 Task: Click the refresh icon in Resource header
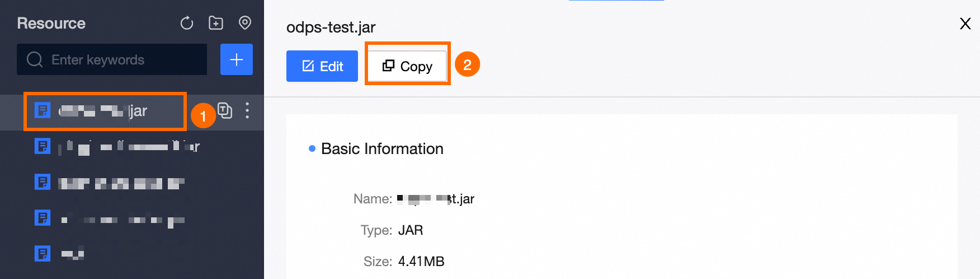[187, 23]
